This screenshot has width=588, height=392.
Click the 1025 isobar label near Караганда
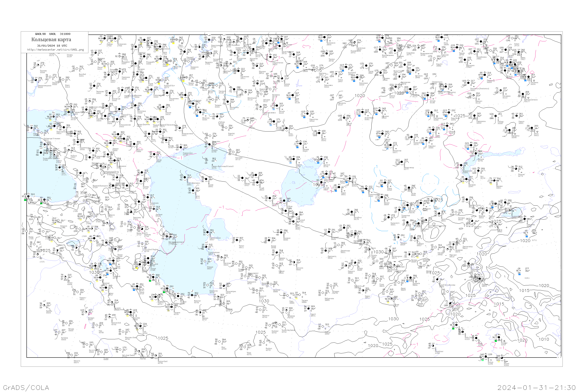tap(460, 116)
